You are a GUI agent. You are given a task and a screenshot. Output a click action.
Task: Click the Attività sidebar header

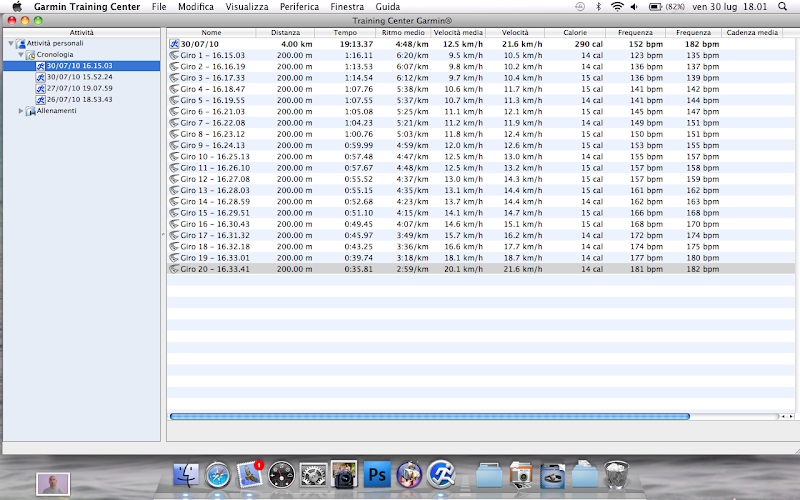82,33
